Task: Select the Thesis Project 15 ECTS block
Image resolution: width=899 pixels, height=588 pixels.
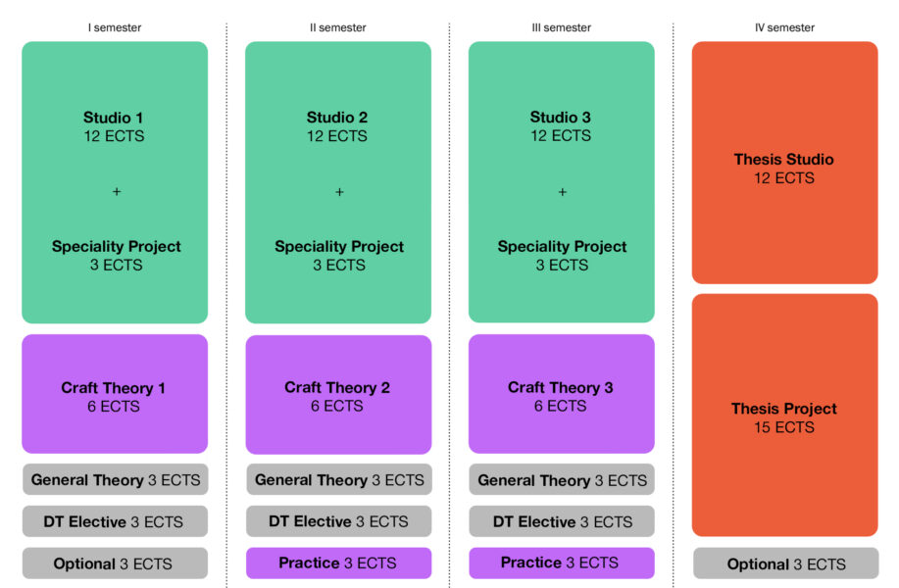Action: click(x=784, y=416)
